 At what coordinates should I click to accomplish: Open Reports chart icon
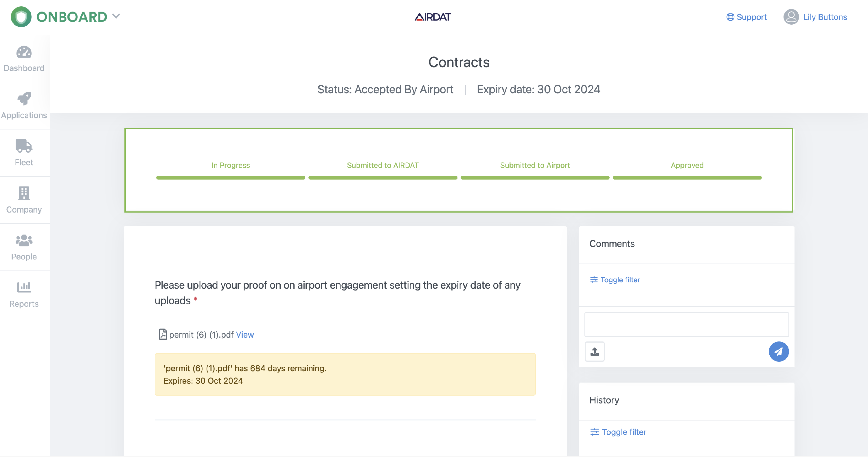coord(24,287)
